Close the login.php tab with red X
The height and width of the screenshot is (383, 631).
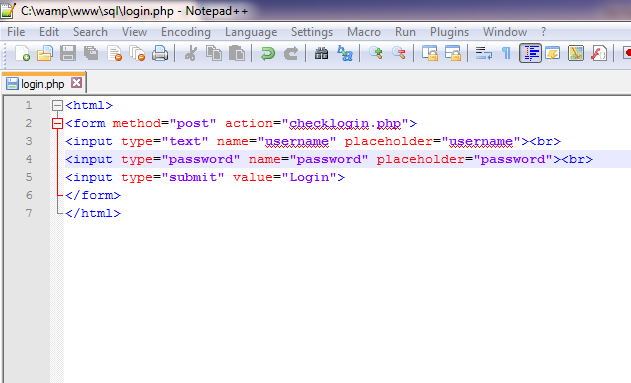tap(76, 83)
